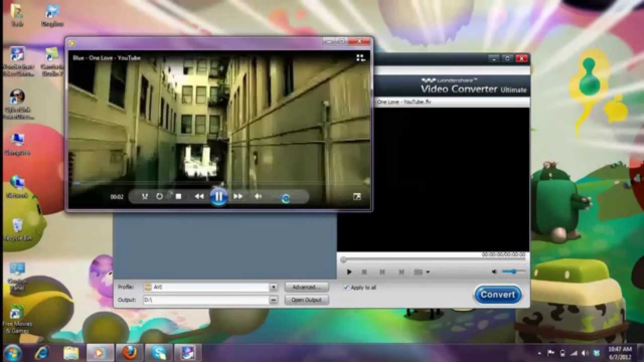This screenshot has width=644, height=362.
Task: Toggle the Apply to all checkbox
Action: click(x=346, y=288)
